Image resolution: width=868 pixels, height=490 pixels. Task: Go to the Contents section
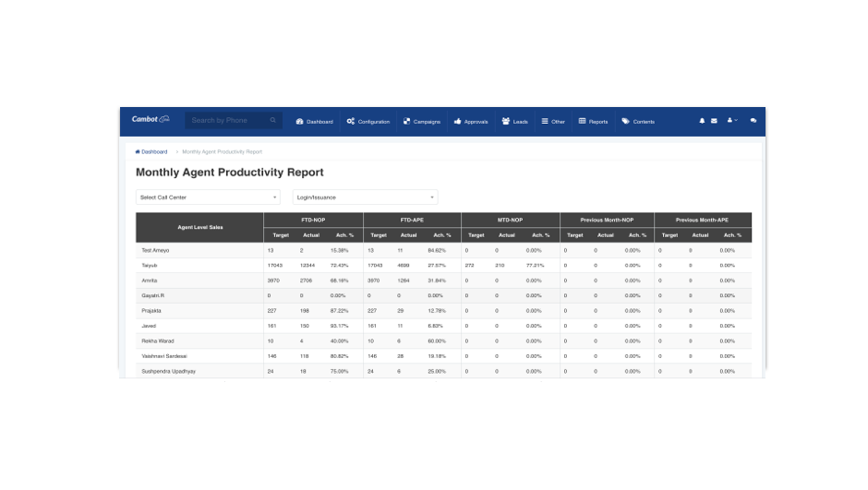[638, 122]
